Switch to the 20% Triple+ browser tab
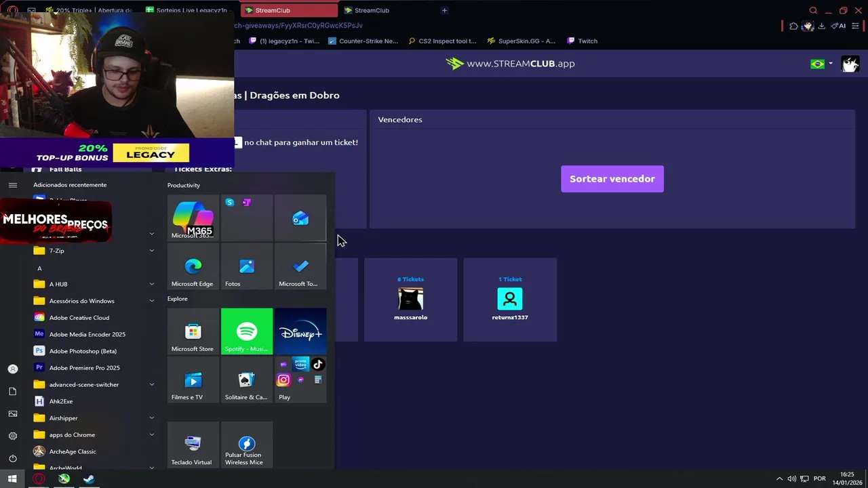This screenshot has height=488, width=868. coord(90,10)
